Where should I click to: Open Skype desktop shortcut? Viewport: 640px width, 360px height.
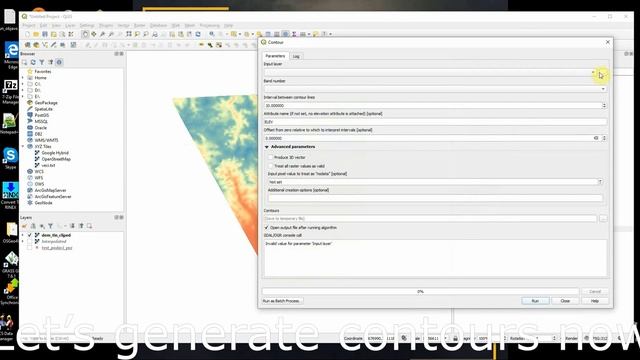[x=10, y=158]
